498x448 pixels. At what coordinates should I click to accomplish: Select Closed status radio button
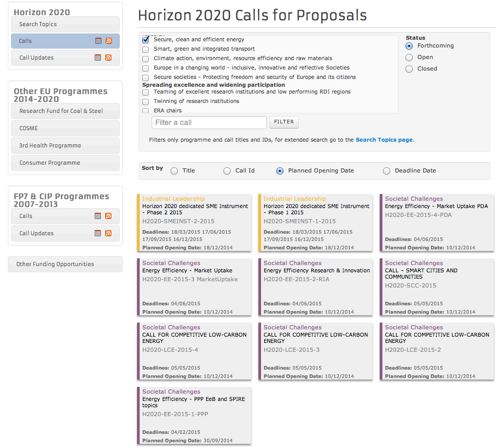pyautogui.click(x=409, y=69)
